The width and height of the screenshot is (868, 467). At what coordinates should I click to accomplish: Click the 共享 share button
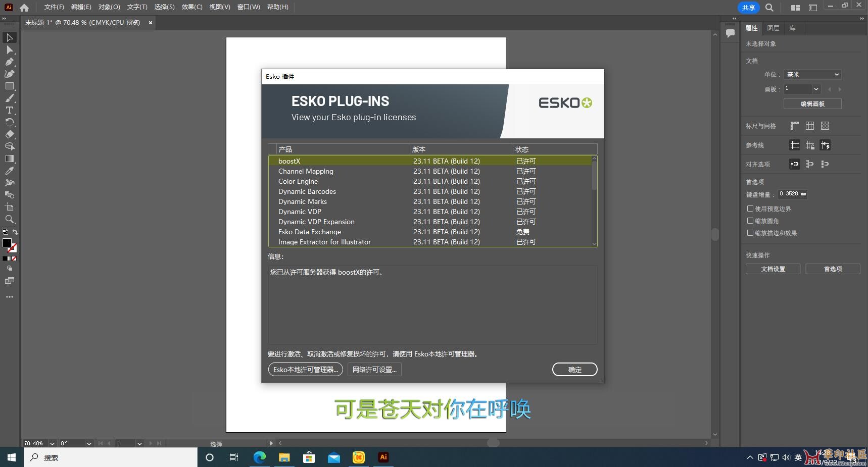pyautogui.click(x=749, y=8)
